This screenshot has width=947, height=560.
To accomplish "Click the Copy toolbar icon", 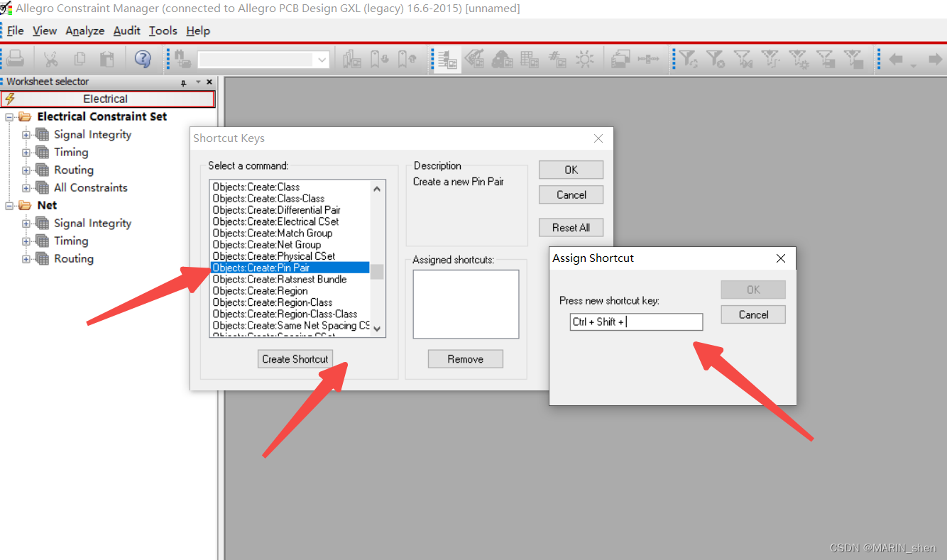I will [80, 59].
